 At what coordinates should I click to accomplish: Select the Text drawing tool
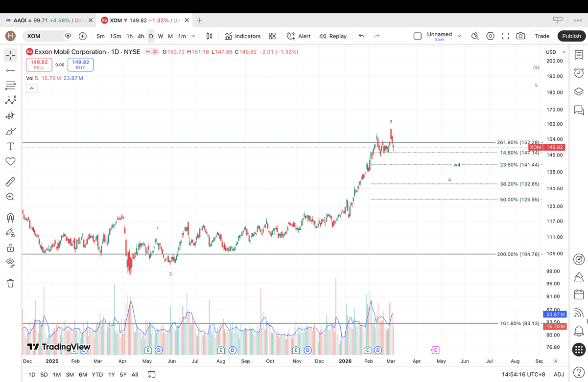(x=10, y=146)
